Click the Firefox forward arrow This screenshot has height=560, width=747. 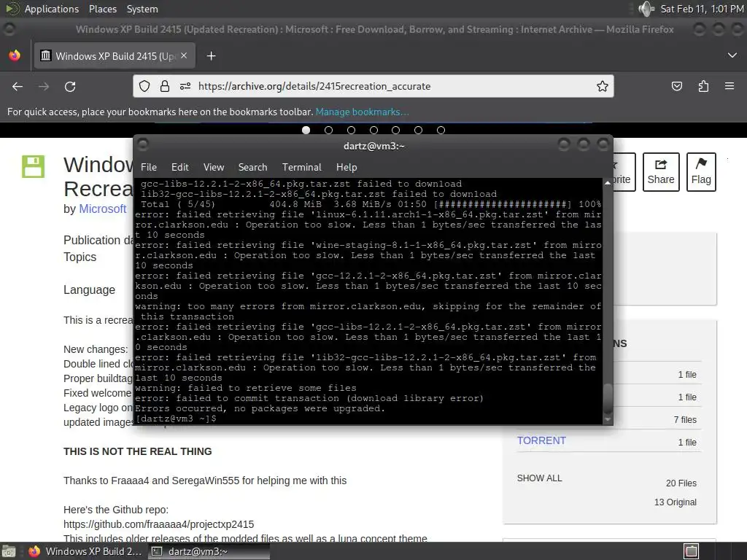click(x=44, y=86)
